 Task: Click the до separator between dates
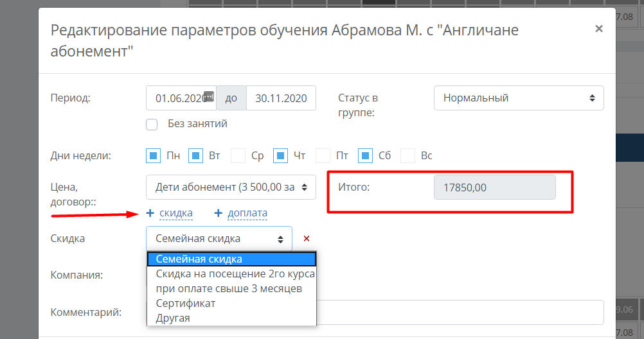click(x=231, y=98)
